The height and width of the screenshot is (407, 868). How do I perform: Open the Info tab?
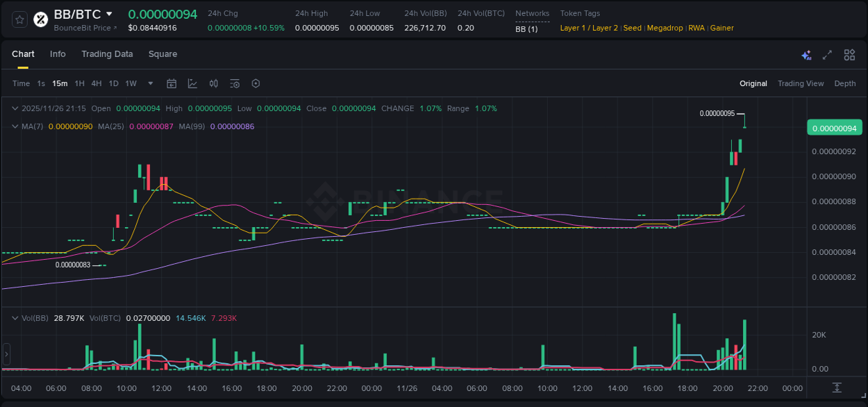point(58,54)
